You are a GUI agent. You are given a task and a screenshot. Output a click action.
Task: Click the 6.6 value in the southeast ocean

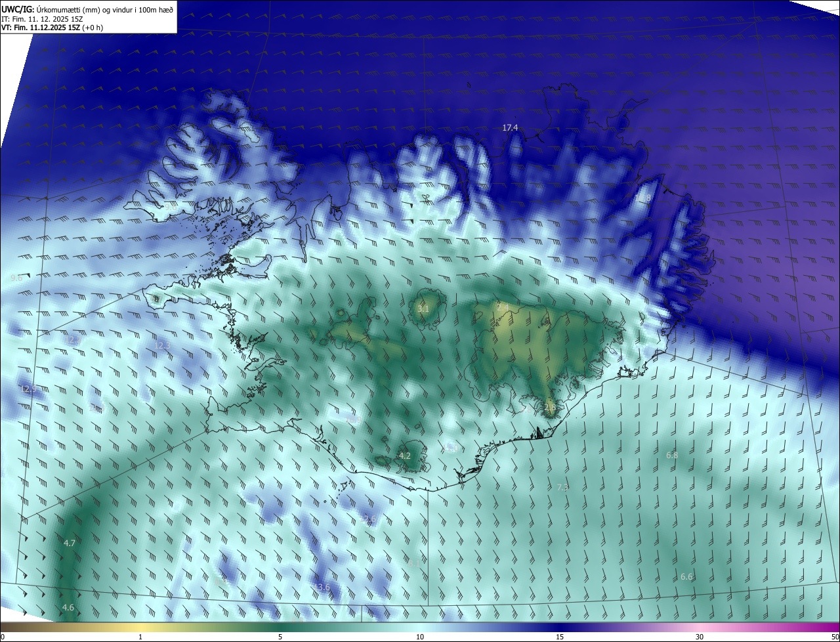coord(686,576)
